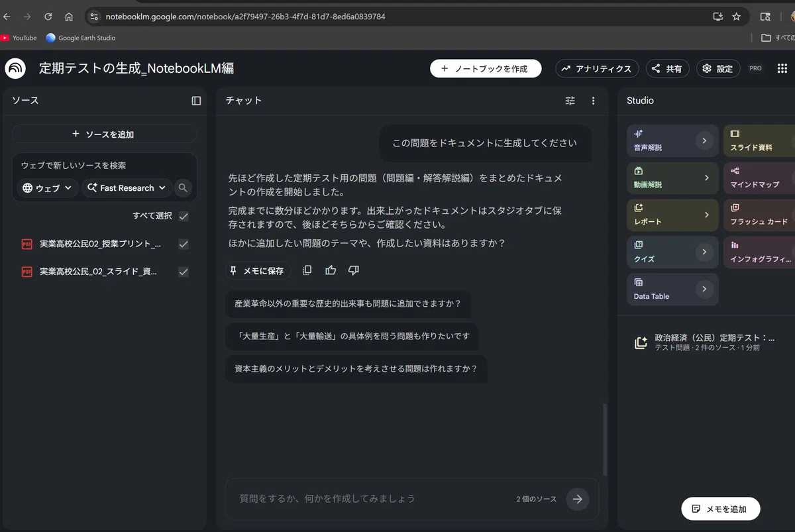The width and height of the screenshot is (795, 532).
Task: Select suggestion about 産業革命以外の歴史的出来事
Action: [x=348, y=304]
